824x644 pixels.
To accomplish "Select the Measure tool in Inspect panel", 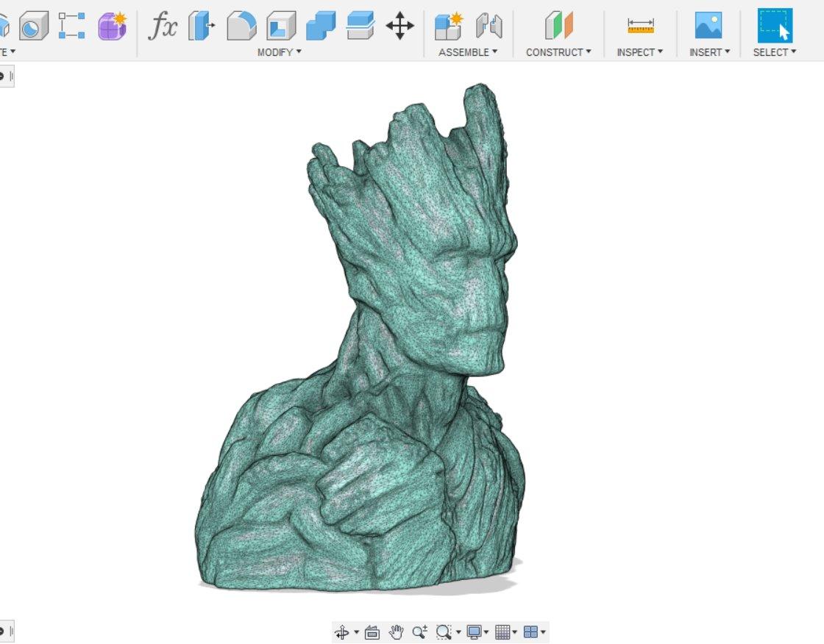I will point(639,24).
